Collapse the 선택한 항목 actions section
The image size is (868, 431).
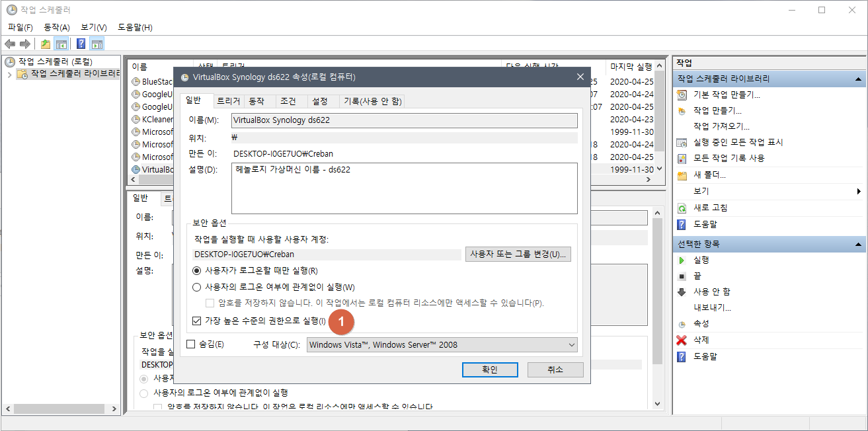pos(857,244)
